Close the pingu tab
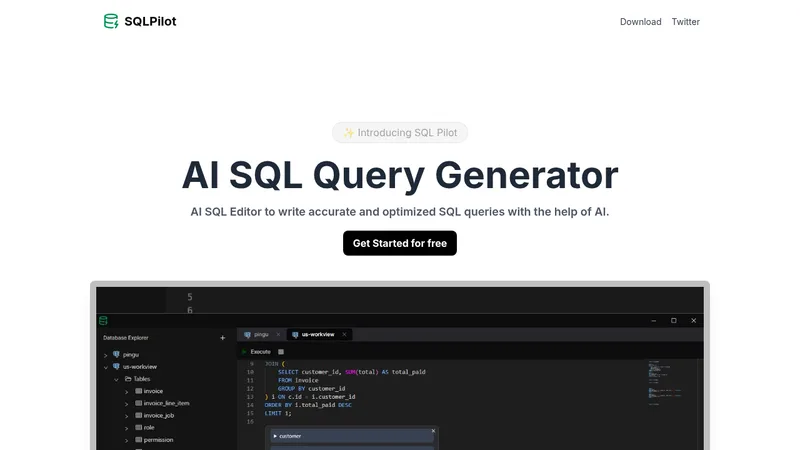This screenshot has height=450, width=800. (278, 335)
